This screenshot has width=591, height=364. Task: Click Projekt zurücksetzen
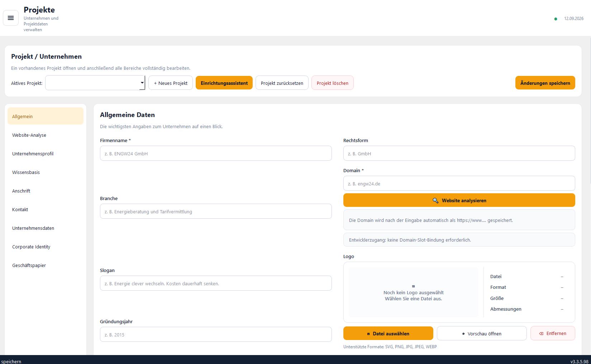(282, 83)
